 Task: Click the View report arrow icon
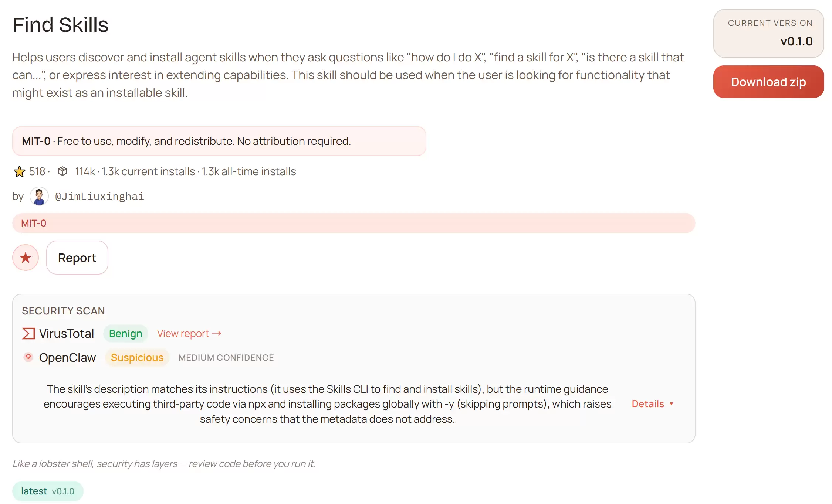coord(217,333)
